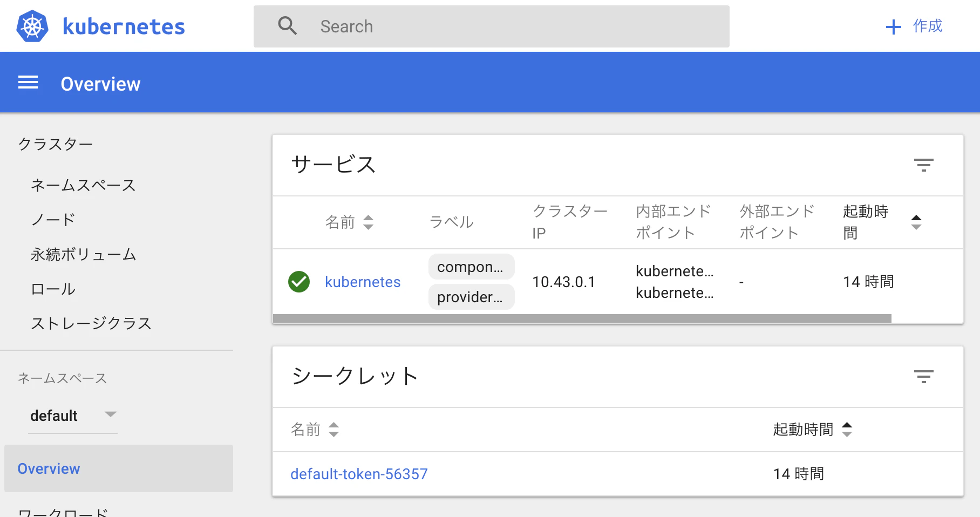Click the search magnifier icon
Screen dimensions: 980x517
(x=287, y=25)
